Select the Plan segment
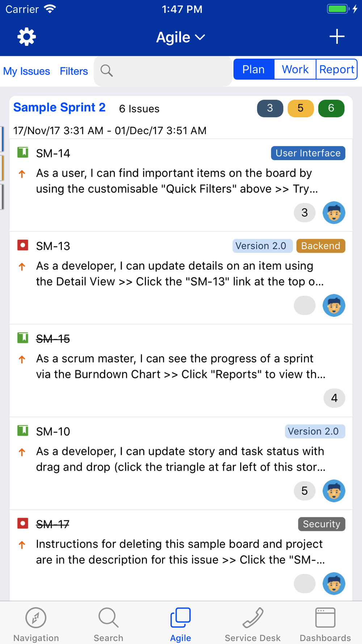Viewport: 362px width, 644px height. tap(253, 69)
